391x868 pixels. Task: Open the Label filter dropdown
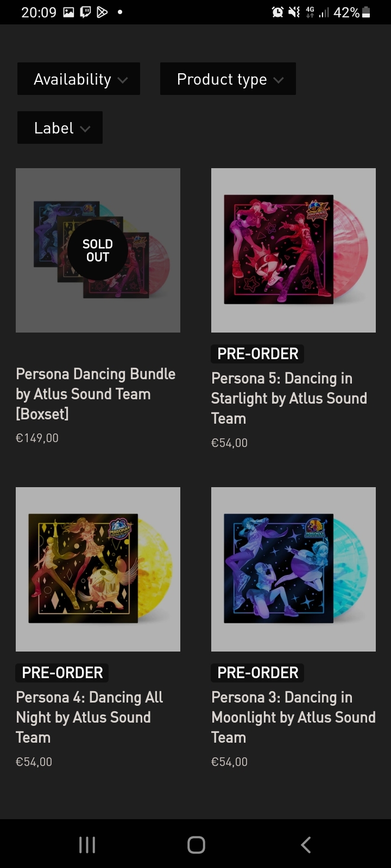tap(60, 127)
